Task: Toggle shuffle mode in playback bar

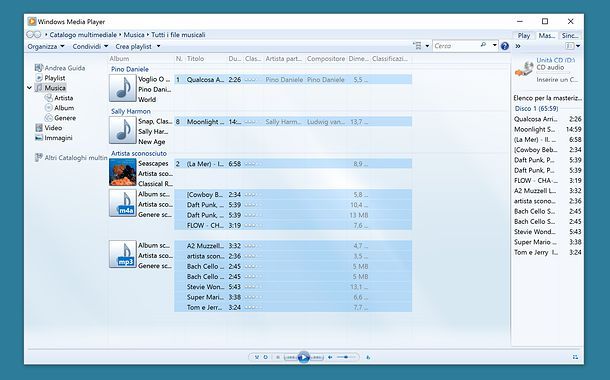Action: click(257, 357)
